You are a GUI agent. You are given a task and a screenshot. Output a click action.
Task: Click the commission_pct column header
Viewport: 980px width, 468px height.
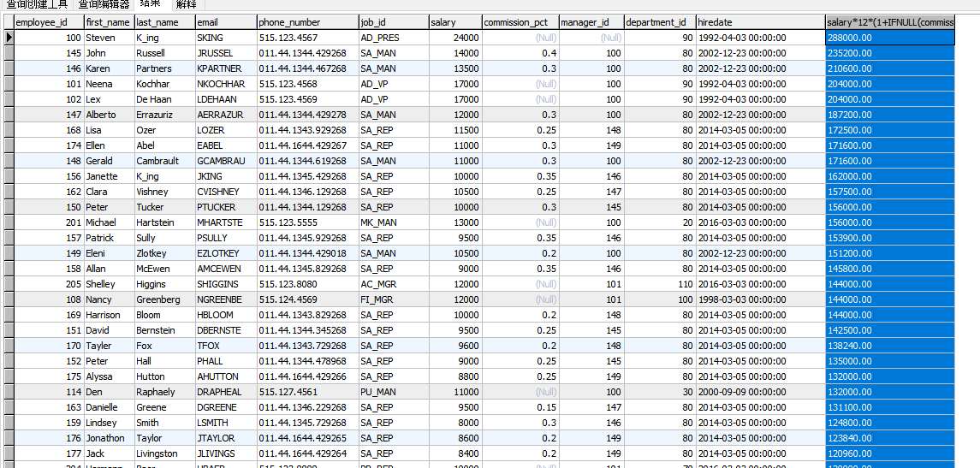click(520, 22)
